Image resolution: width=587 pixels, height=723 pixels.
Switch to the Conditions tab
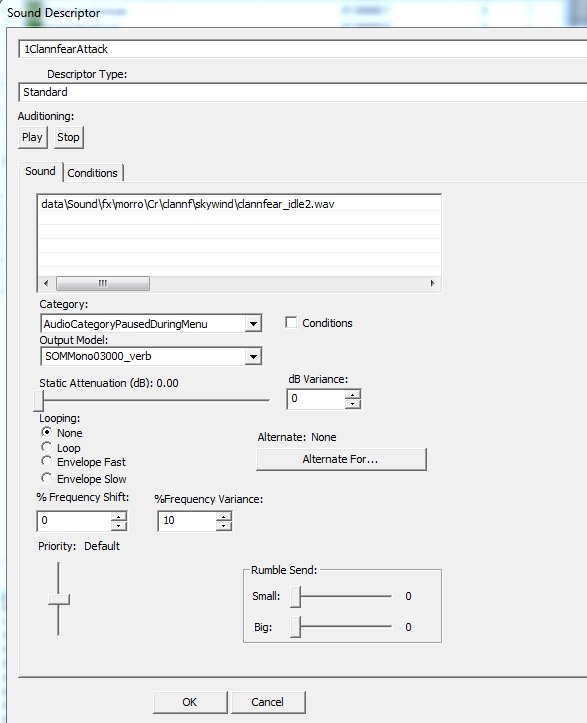click(93, 173)
